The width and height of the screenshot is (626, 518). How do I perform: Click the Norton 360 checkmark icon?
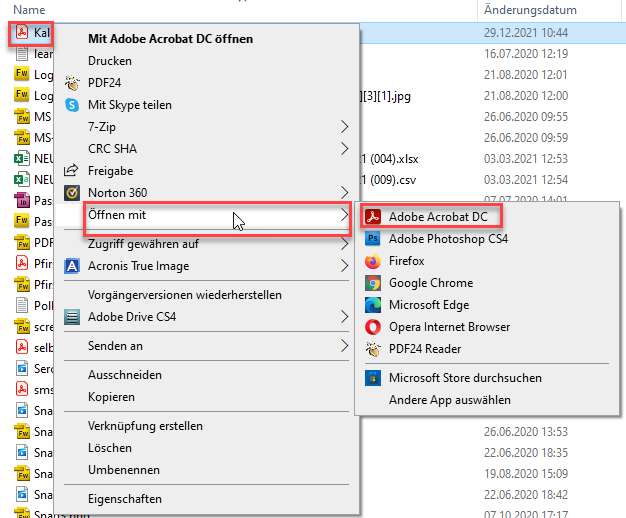72,192
